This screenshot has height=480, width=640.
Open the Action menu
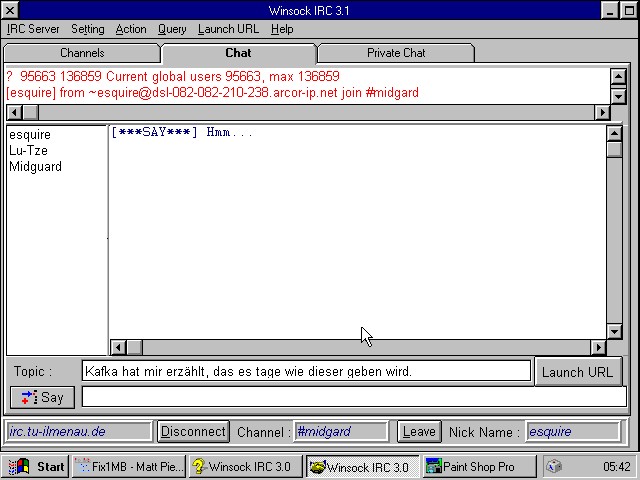coord(130,29)
